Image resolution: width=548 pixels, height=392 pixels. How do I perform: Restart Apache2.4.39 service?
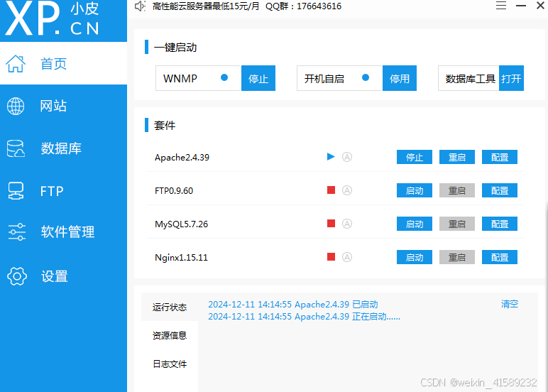(x=456, y=157)
